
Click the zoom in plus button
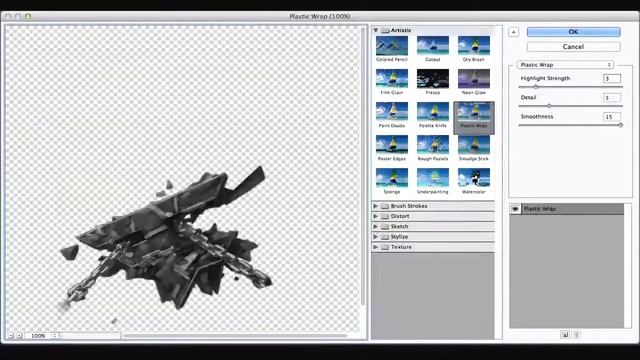(x=19, y=336)
